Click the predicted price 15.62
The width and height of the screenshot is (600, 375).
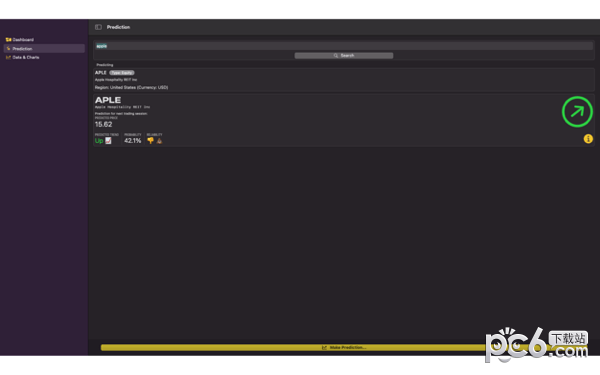pos(103,124)
